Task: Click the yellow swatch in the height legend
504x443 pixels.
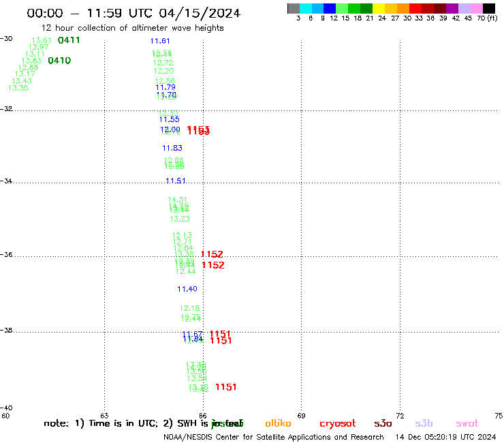Action: 379,8
